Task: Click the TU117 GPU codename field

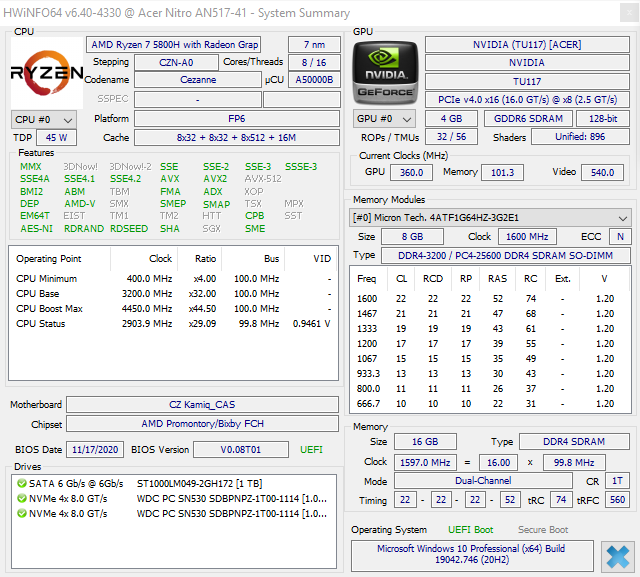Action: tap(527, 82)
